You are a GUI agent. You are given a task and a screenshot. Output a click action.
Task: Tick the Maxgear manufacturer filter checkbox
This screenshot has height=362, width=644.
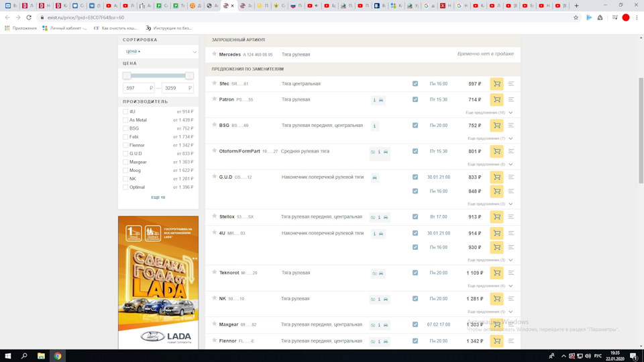[125, 162]
